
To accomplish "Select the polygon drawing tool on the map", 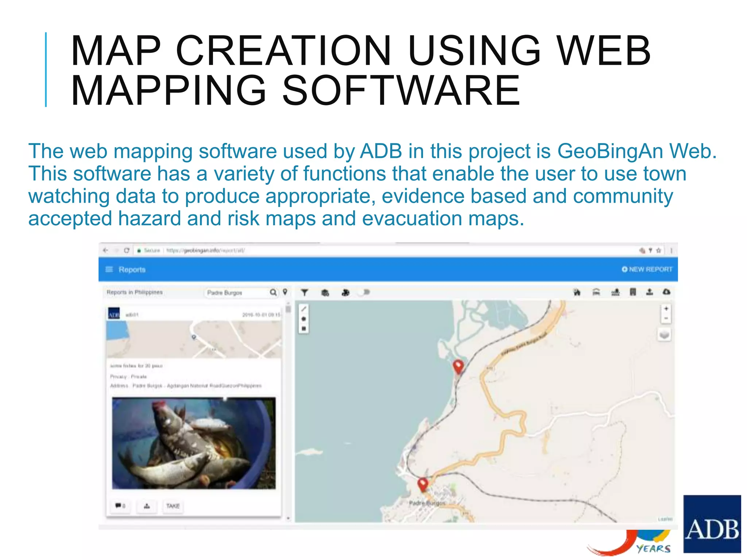I will coord(304,319).
